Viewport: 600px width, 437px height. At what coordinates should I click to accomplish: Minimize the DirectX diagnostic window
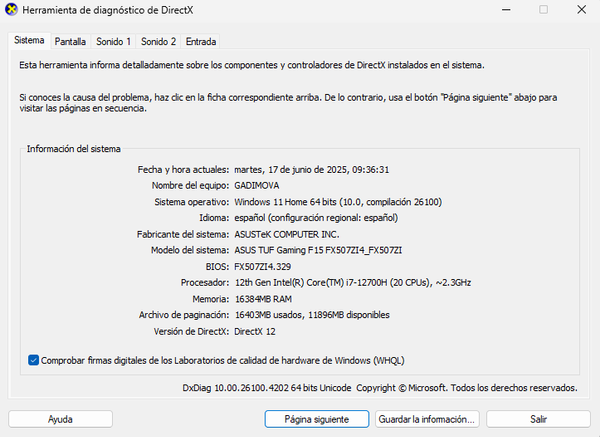pos(506,10)
